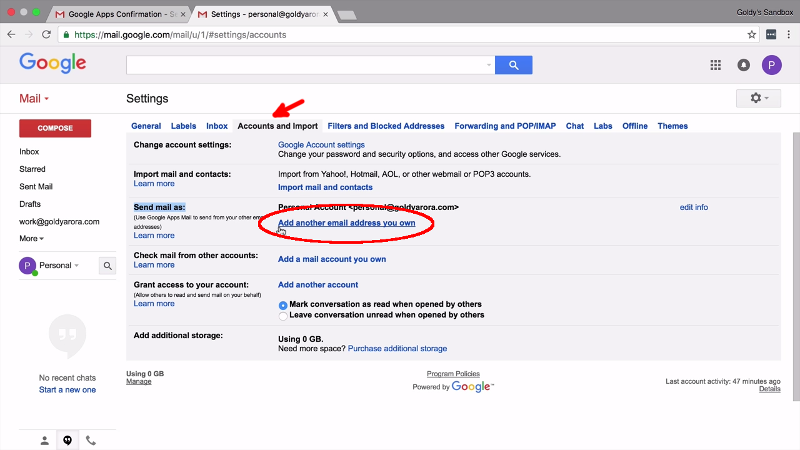Open the Inbox folder

(29, 152)
